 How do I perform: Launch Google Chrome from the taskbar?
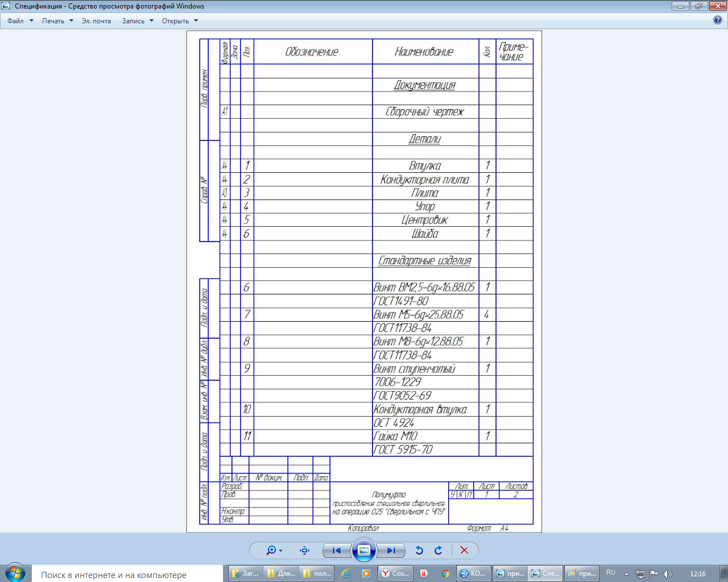coord(445,573)
